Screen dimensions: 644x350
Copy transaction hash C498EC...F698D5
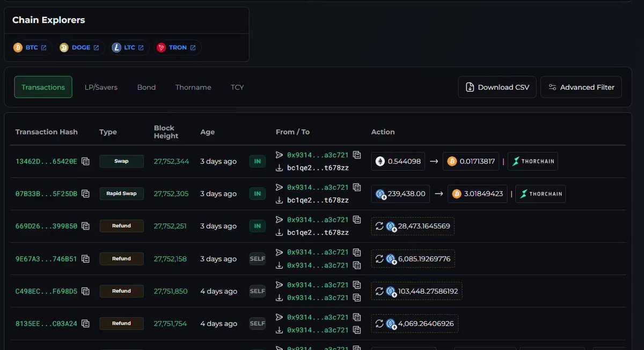[x=85, y=292]
